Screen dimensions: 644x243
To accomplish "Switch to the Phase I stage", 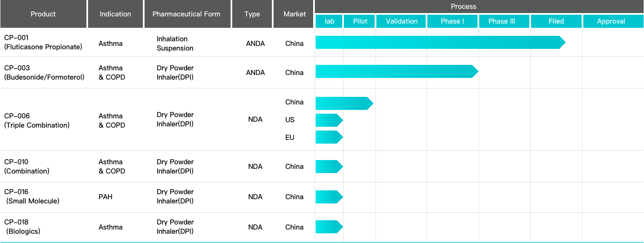I will coord(452,21).
